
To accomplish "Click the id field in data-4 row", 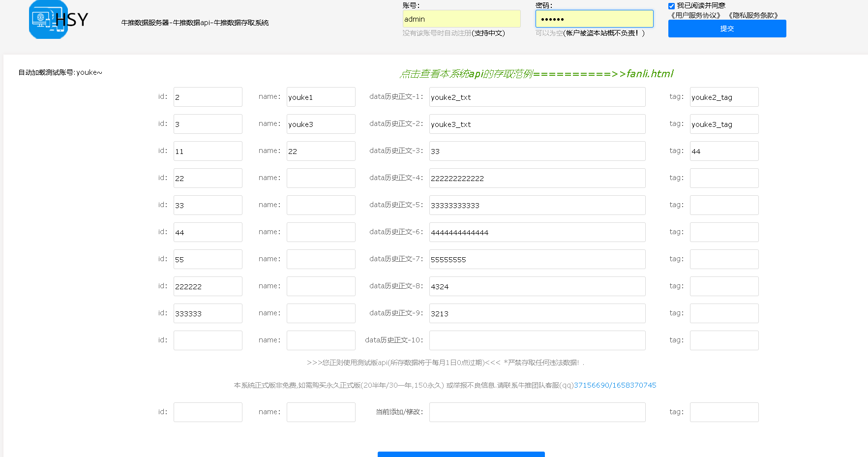I will [x=208, y=178].
